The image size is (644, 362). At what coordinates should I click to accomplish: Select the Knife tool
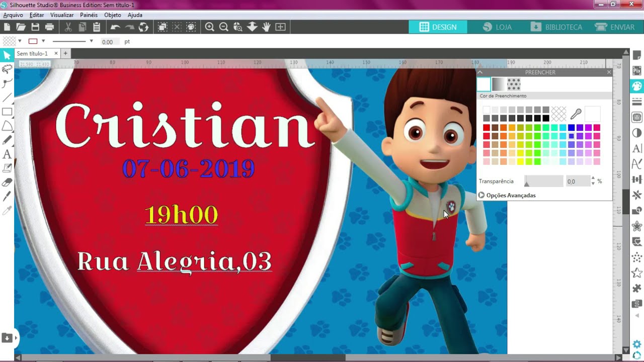(7, 196)
